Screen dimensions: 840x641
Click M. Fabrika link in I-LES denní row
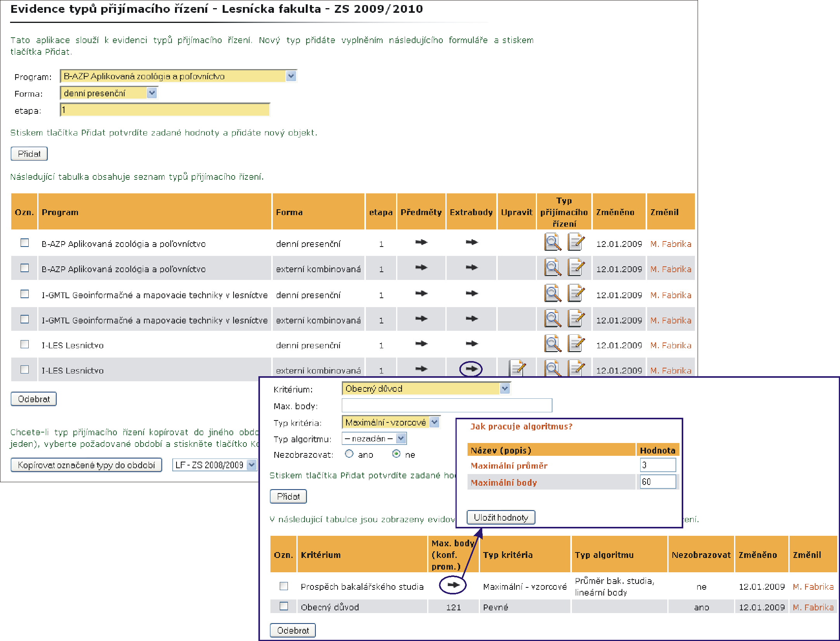671,345
